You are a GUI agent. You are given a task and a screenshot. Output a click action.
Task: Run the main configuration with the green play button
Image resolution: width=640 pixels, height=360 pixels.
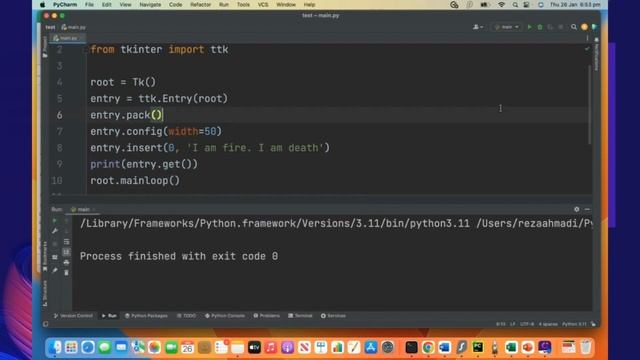pos(529,27)
